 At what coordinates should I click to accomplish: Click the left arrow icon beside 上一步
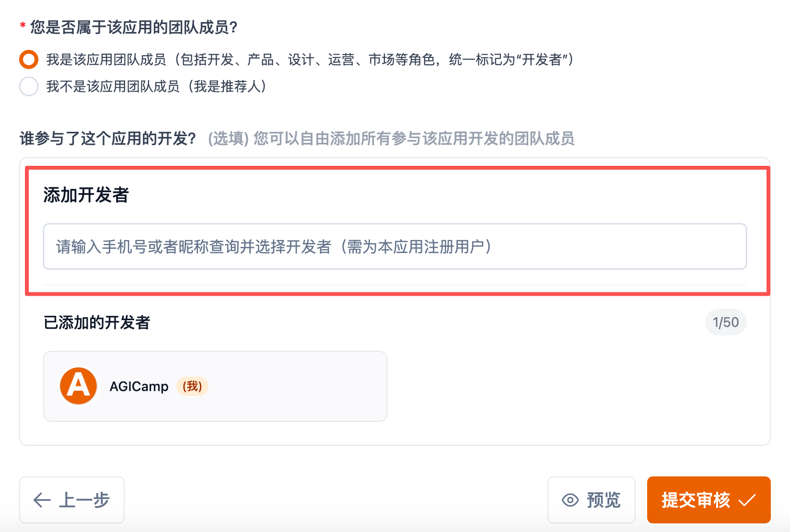tap(42, 500)
